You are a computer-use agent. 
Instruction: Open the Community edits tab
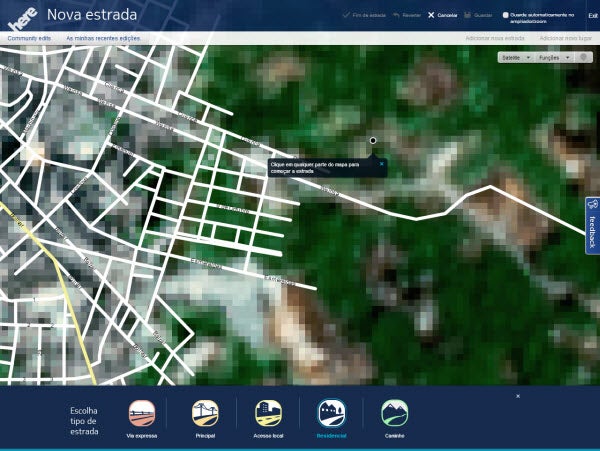(x=29, y=37)
